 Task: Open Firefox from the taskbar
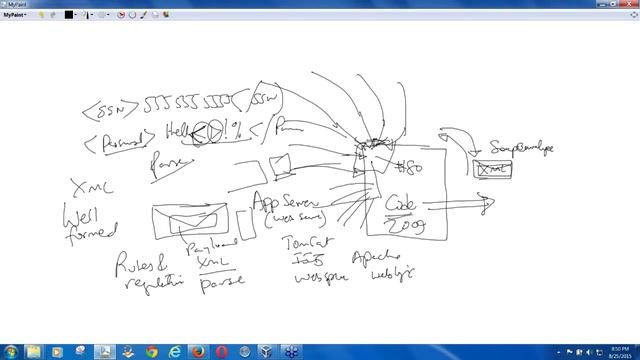198,352
